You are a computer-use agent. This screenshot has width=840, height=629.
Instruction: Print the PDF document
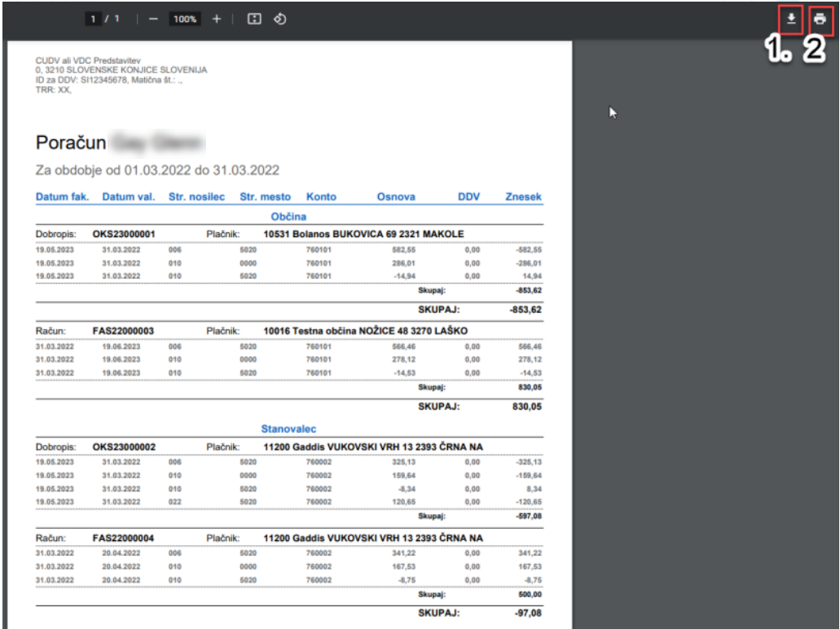820,20
